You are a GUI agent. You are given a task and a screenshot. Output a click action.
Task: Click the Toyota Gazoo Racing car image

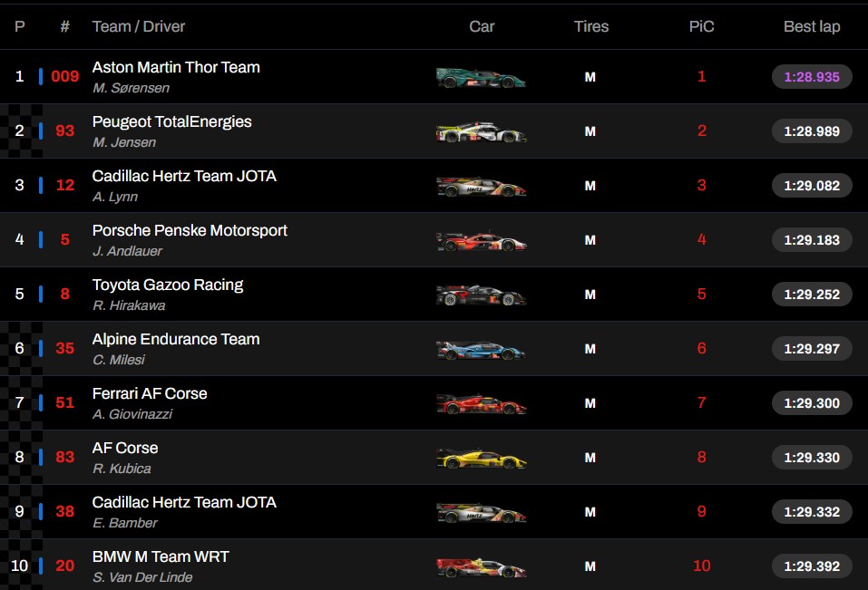[481, 295]
